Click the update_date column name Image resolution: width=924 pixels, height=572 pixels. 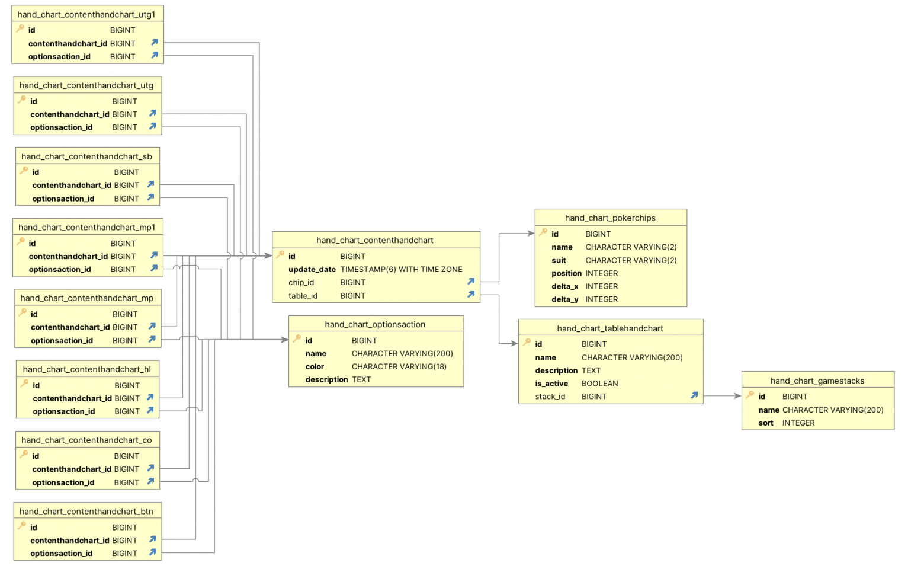click(x=312, y=270)
